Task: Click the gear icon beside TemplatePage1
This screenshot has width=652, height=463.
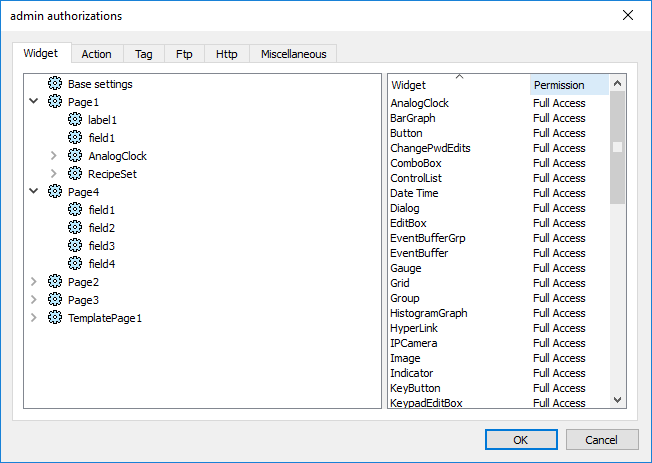Action: [55, 318]
